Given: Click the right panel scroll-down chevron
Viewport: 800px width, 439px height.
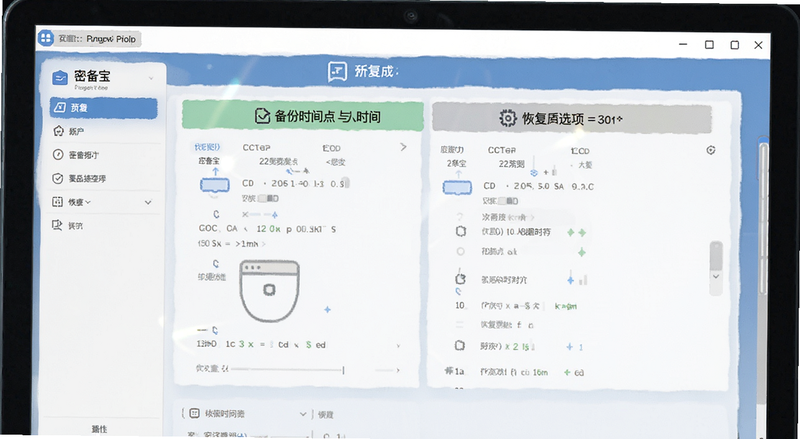Looking at the screenshot, I should (x=716, y=277).
